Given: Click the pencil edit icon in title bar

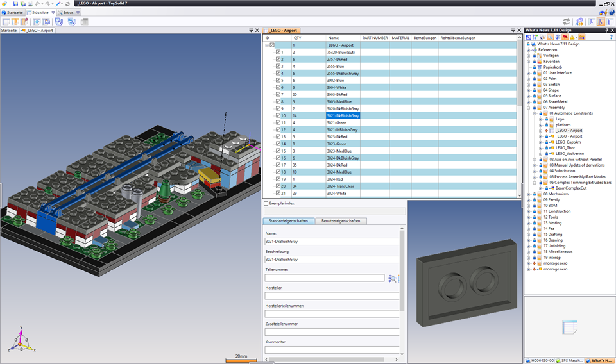Looking at the screenshot, I should pyautogui.click(x=58, y=4).
